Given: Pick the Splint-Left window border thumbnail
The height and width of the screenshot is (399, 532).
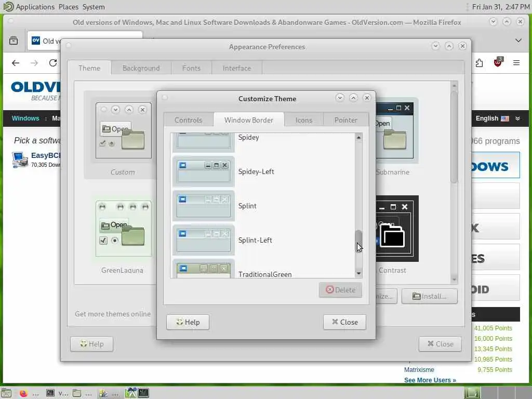Looking at the screenshot, I should 204,240.
